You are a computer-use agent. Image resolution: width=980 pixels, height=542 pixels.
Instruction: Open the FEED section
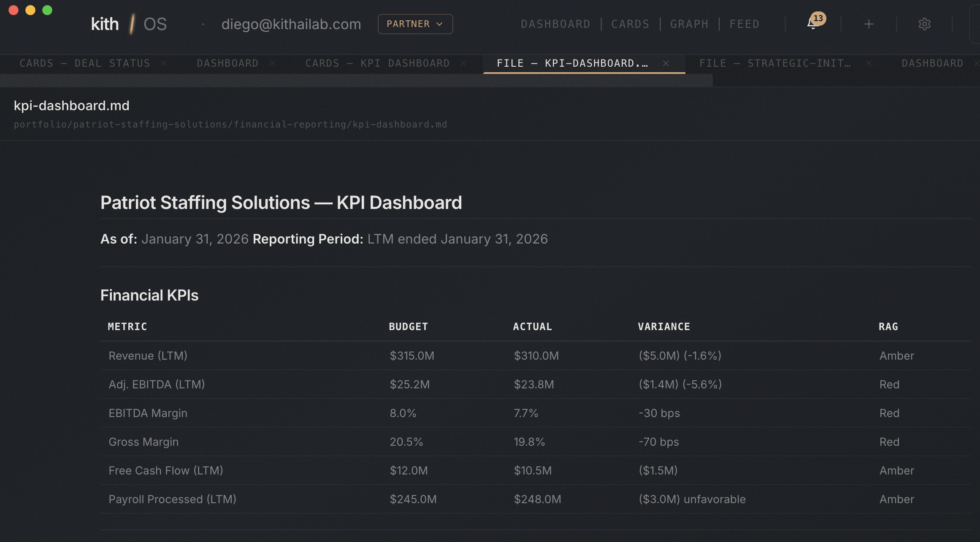click(744, 24)
